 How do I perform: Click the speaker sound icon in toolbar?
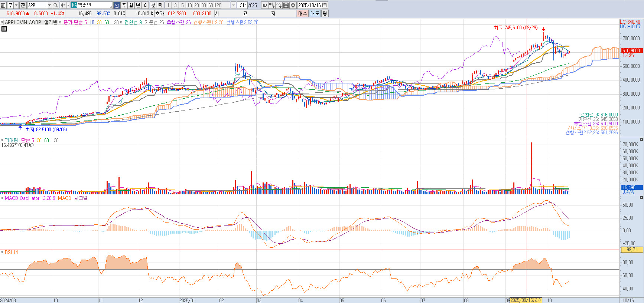(62, 5)
